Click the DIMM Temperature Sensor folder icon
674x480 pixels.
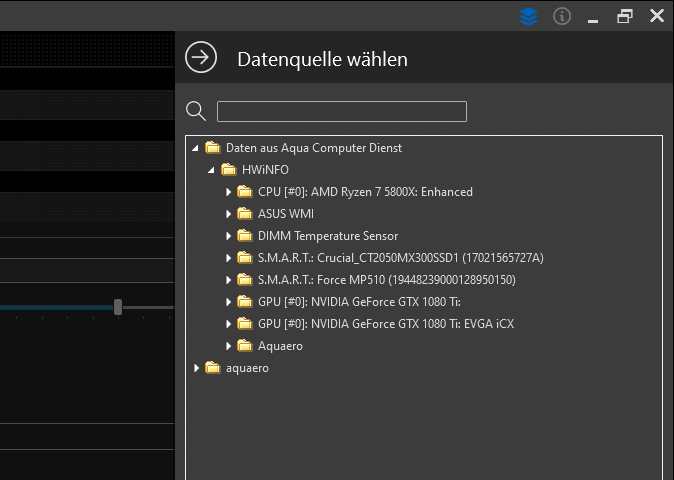click(244, 236)
